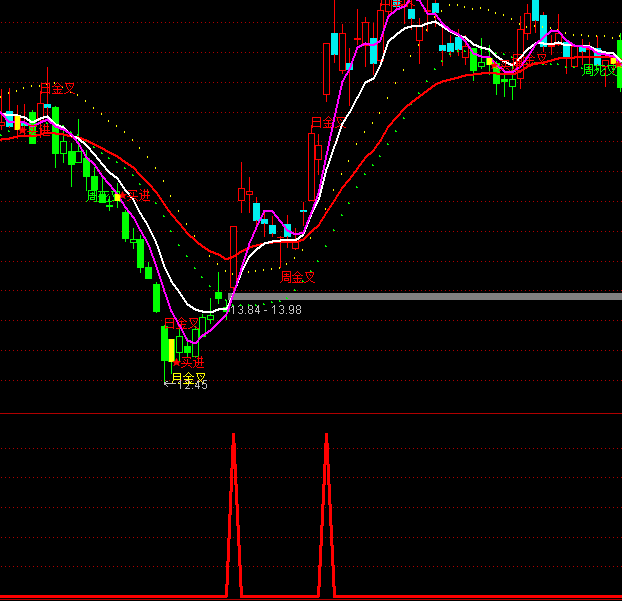Click the separator between chart and indicator panel
Image resolution: width=622 pixels, height=601 pixels.
click(311, 413)
